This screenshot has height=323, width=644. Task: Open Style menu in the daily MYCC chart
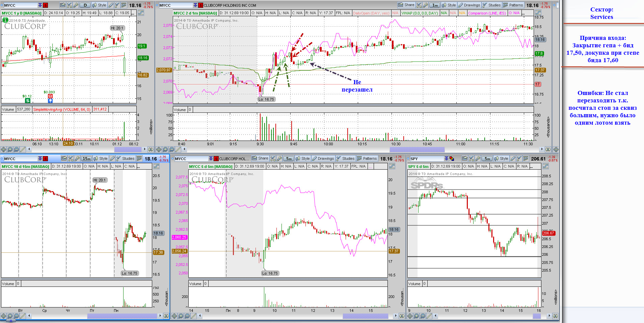click(99, 5)
